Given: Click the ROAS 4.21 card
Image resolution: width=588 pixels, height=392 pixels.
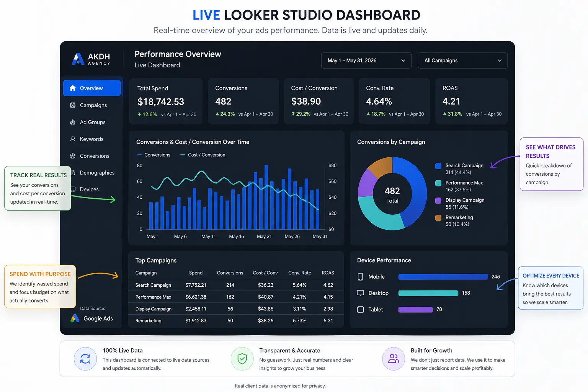Looking at the screenshot, I should tap(472, 101).
